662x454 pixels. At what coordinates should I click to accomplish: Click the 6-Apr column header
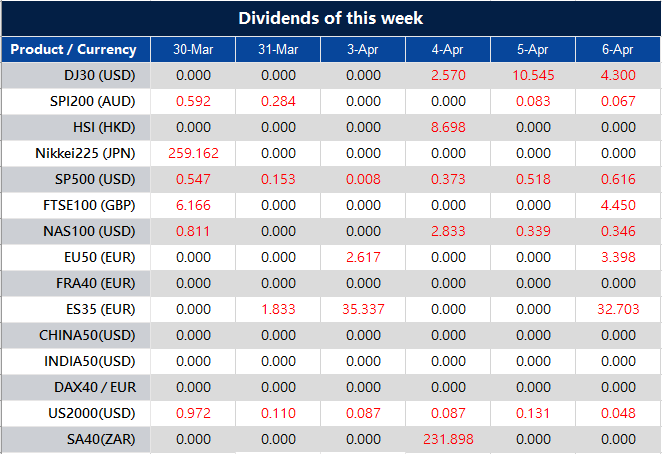tap(618, 49)
